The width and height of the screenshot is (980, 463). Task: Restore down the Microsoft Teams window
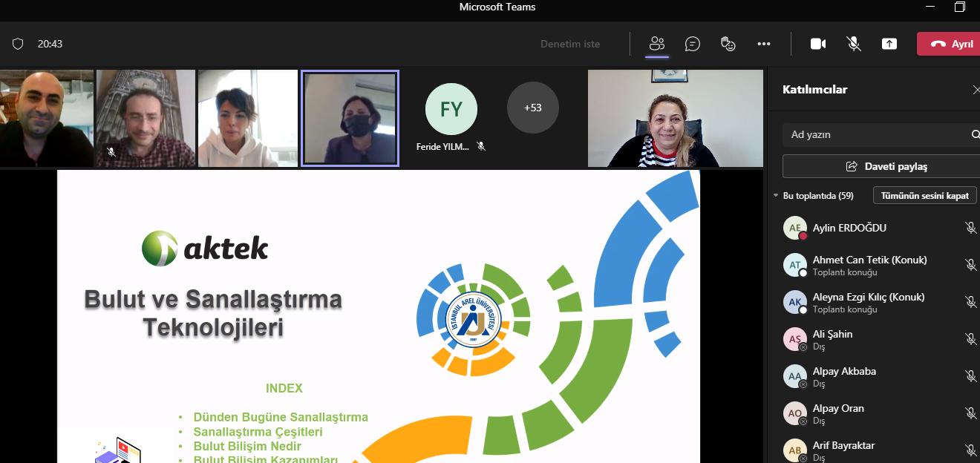(x=960, y=7)
